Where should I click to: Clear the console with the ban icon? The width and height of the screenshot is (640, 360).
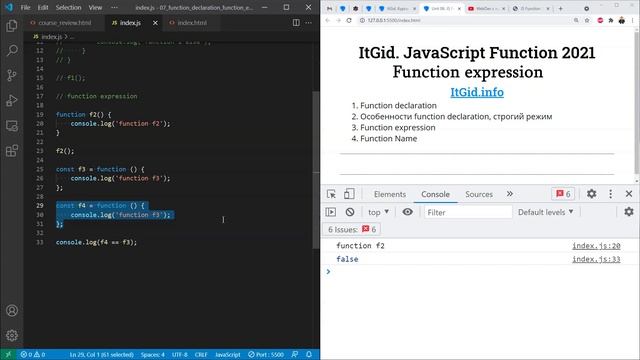point(350,212)
